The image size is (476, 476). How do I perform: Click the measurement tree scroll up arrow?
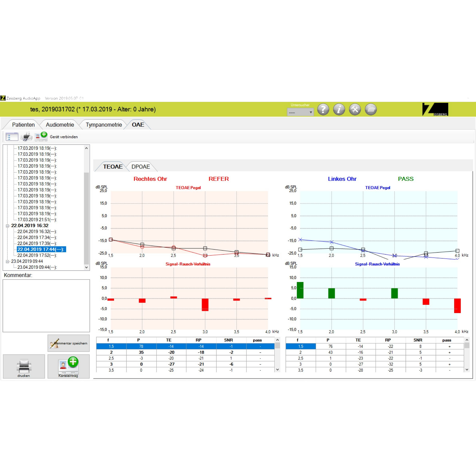pyautogui.click(x=87, y=148)
